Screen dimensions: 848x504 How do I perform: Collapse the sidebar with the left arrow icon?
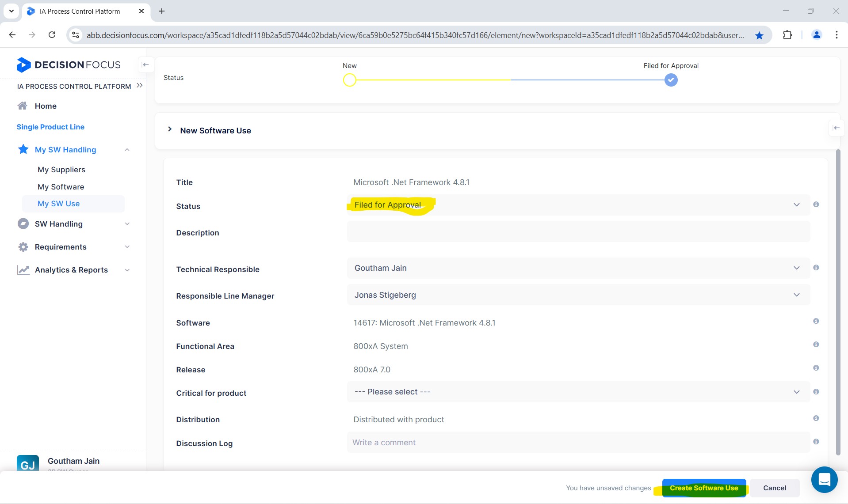pos(145,64)
